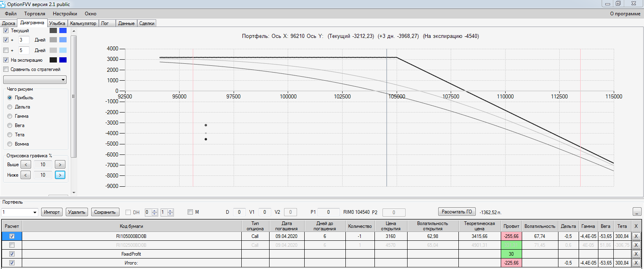
Task: Pick black swatch for На экспирацию
Action: pos(53,60)
